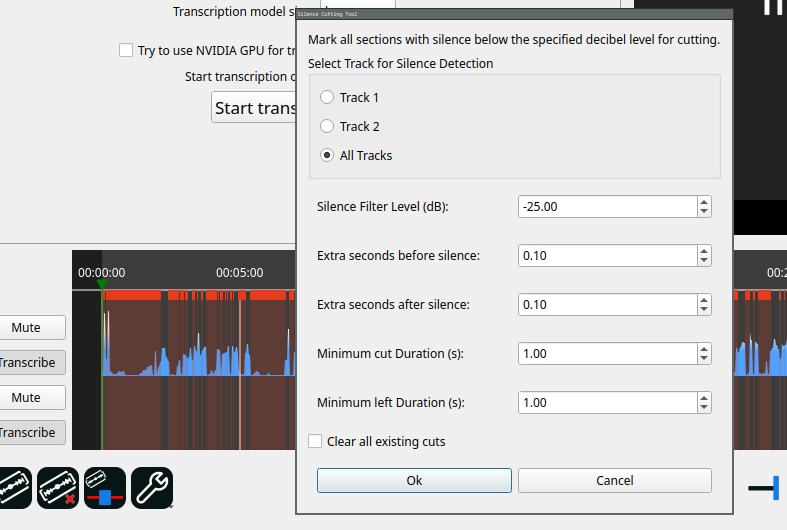Click the razor icon with red X
This screenshot has width=787, height=530.
pos(58,488)
